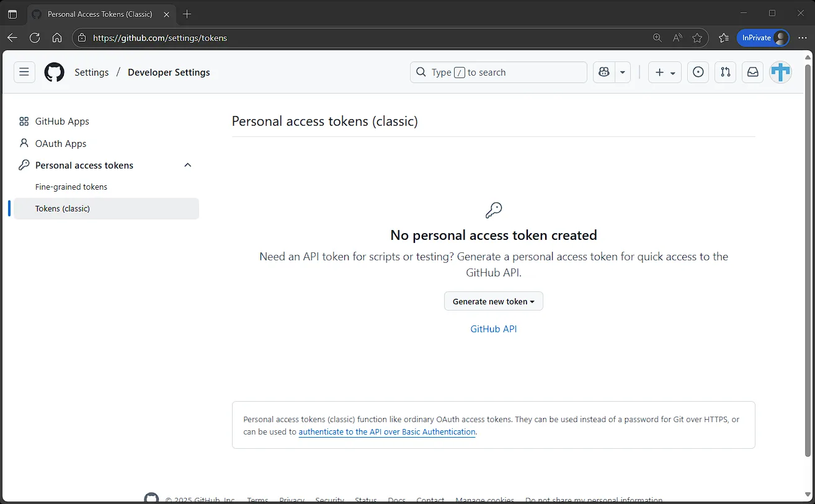Screen dimensions: 815x504
Task: Select Fine-grained tokens menu item
Action: point(71,187)
